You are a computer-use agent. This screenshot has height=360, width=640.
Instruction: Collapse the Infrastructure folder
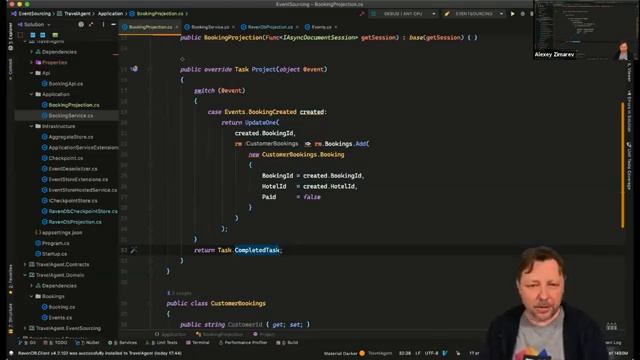31,126
